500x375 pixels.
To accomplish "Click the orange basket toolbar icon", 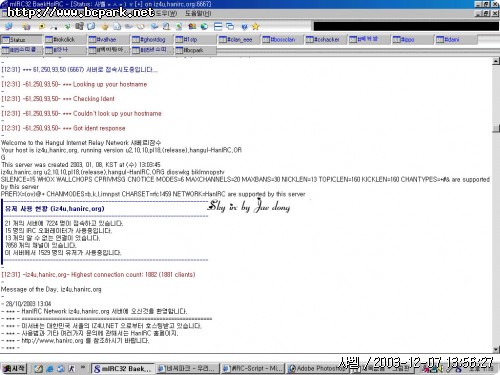I will pos(105,26).
